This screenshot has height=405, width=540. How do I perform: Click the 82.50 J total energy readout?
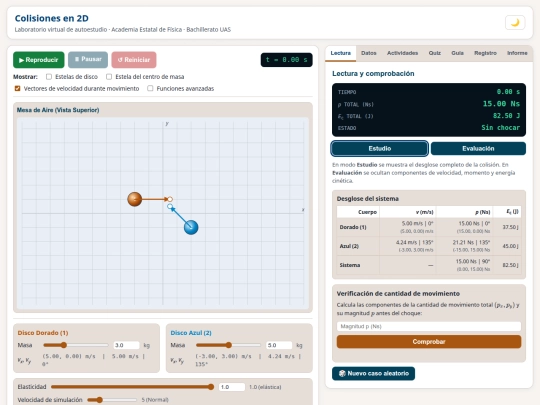(x=506, y=116)
